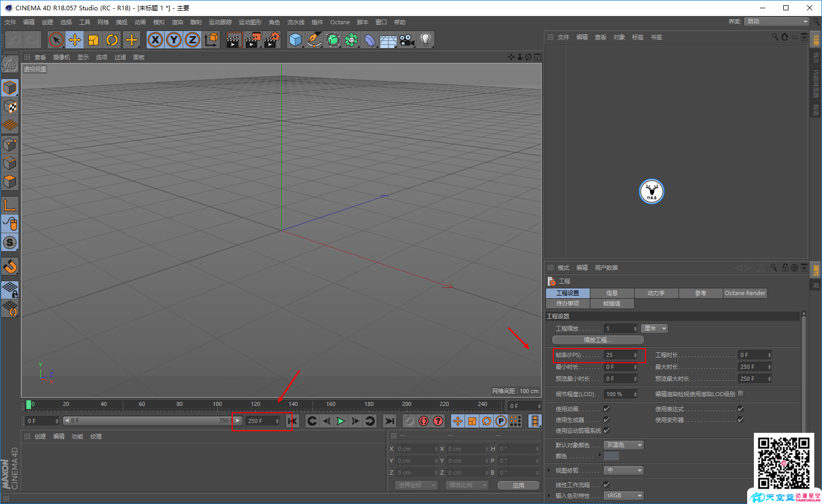This screenshot has width=822, height=504.
Task: Open the 世界坐标 dropdown
Action: coord(416,485)
